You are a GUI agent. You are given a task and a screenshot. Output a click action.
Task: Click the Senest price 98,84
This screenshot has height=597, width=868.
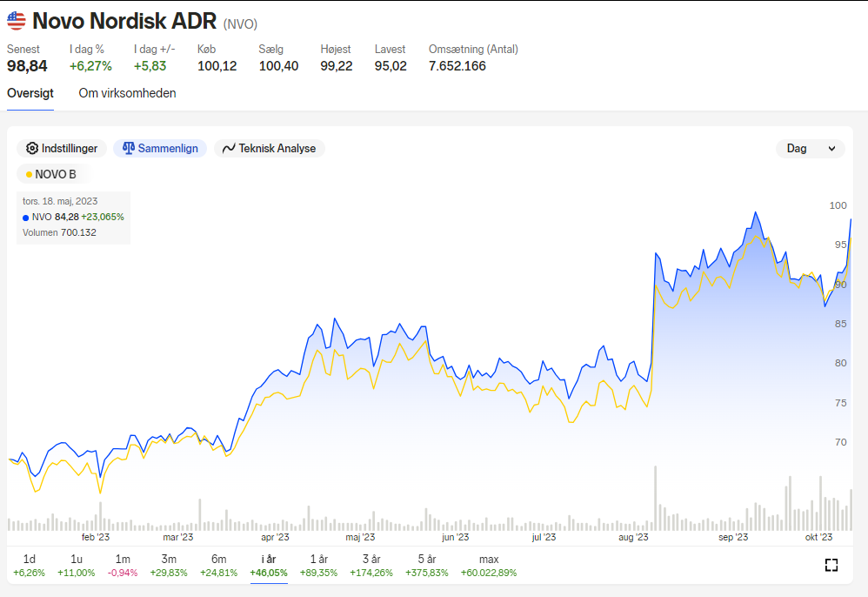(x=27, y=66)
